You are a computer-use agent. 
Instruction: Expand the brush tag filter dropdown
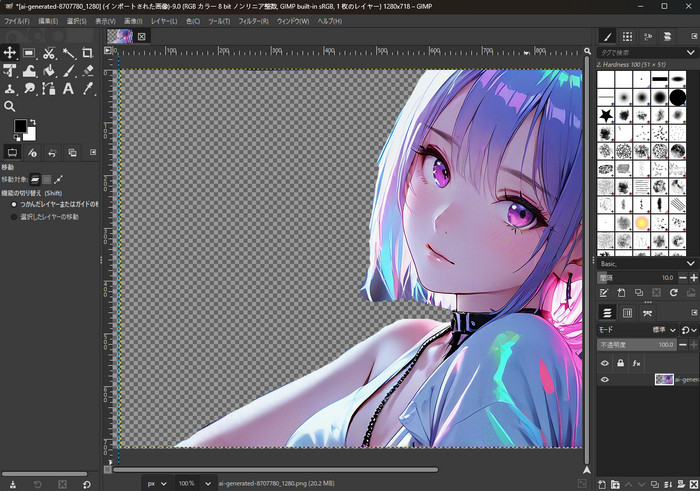click(x=691, y=53)
